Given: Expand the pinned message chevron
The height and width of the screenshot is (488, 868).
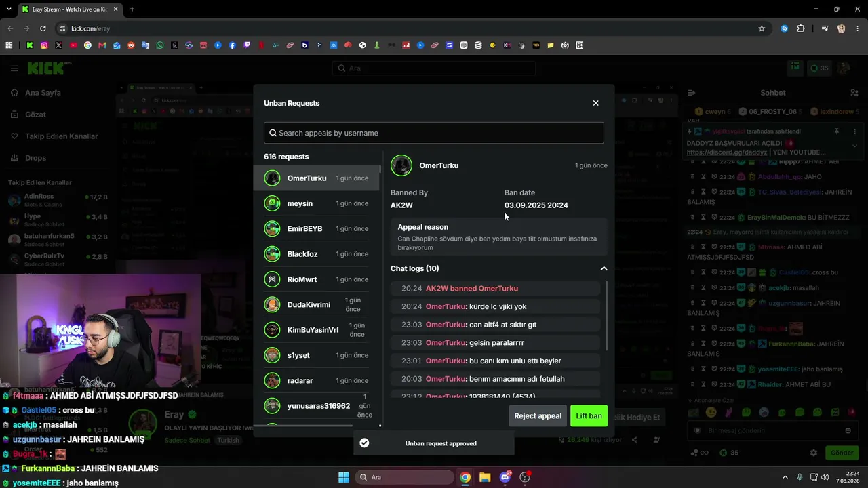Looking at the screenshot, I should pyautogui.click(x=854, y=146).
